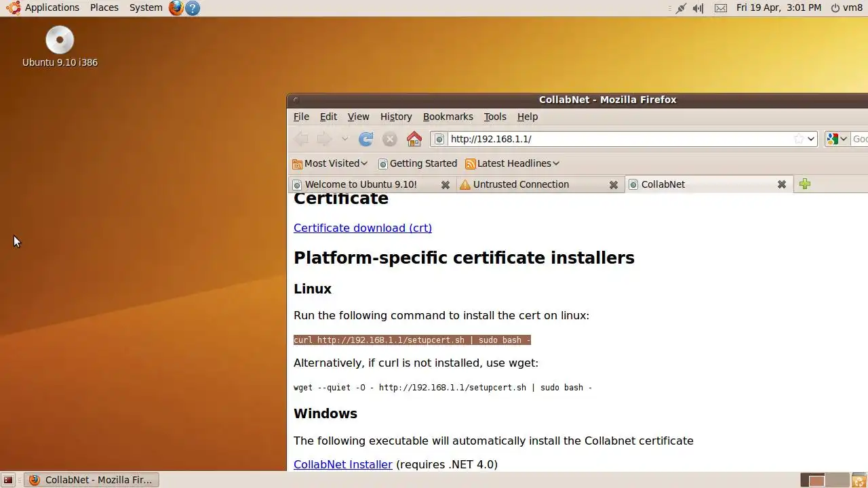Open Firefox Help menu
This screenshot has width=868, height=488.
528,117
